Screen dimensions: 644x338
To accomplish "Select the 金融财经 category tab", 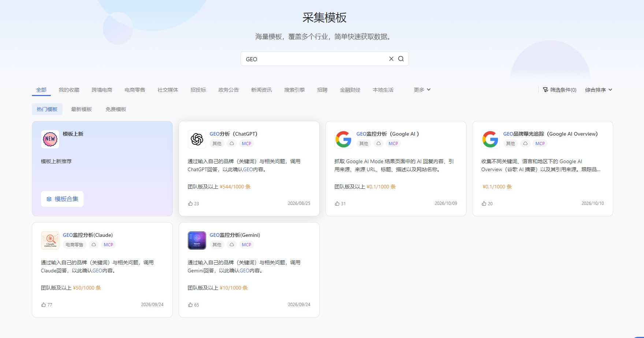I will pos(350,90).
